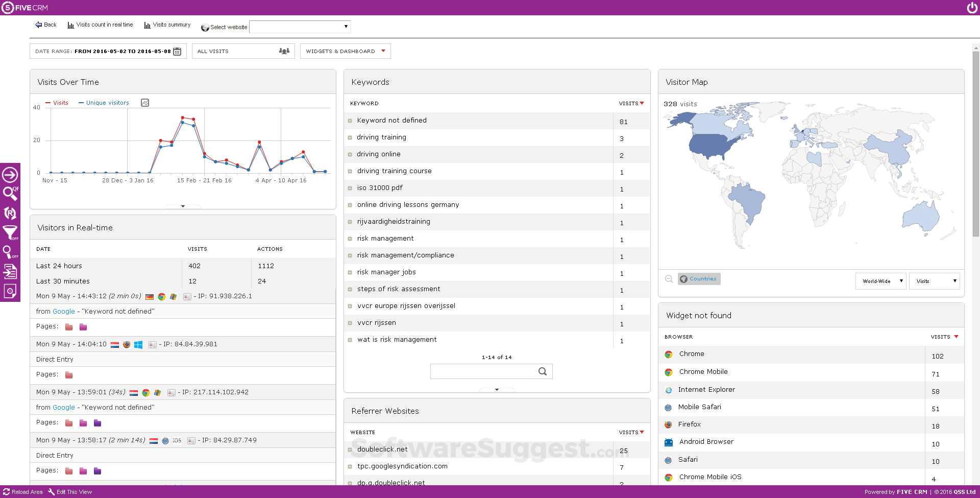Click the add-widget page icon in sidebar
The width and height of the screenshot is (980, 498).
click(10, 291)
